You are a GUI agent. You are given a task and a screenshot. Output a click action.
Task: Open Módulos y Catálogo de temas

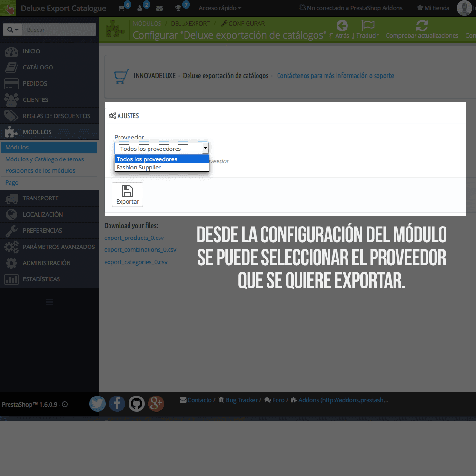click(45, 159)
